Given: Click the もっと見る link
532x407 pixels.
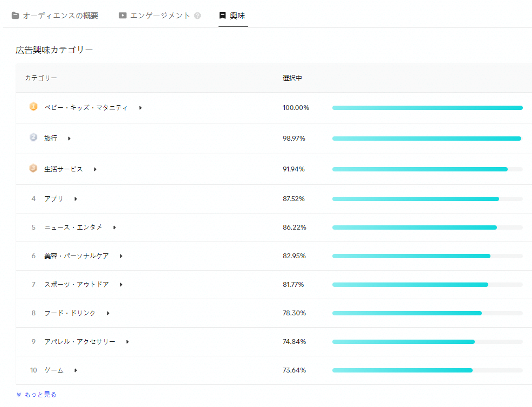Looking at the screenshot, I should [x=40, y=395].
